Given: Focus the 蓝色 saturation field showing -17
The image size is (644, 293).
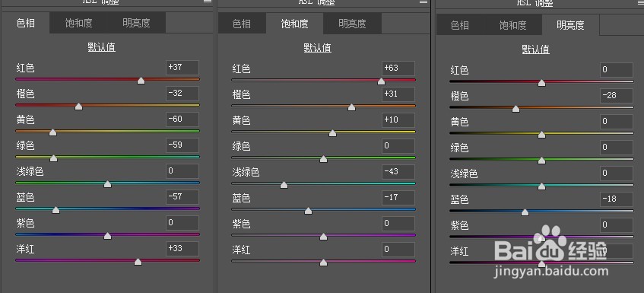Looking at the screenshot, I should pyautogui.click(x=398, y=198).
